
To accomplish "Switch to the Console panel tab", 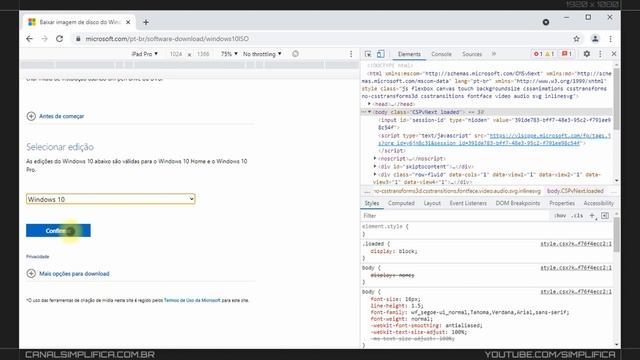I will 441,54.
